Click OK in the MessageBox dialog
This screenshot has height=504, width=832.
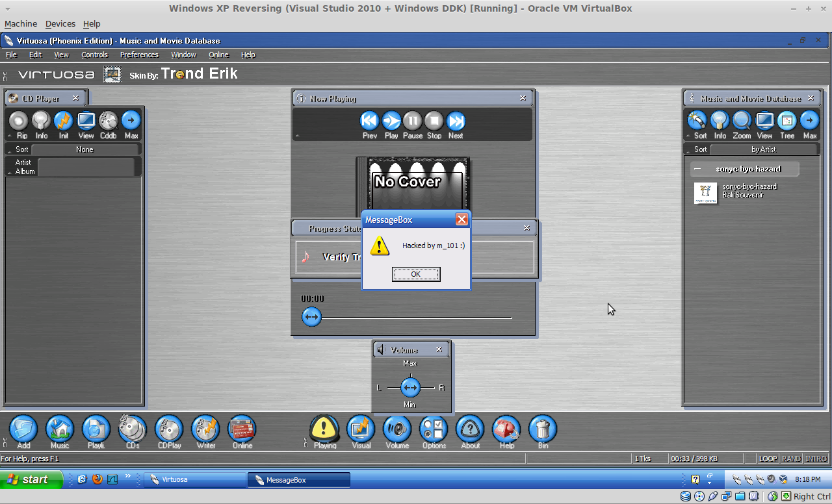(416, 274)
